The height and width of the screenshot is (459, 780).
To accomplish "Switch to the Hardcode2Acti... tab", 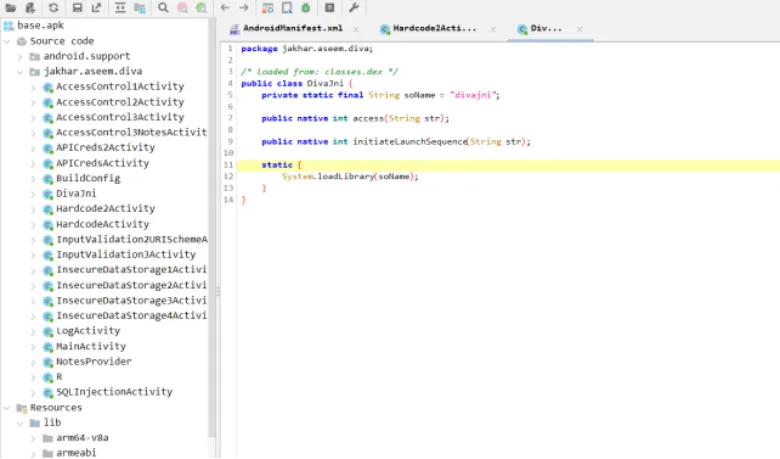I will 434,28.
